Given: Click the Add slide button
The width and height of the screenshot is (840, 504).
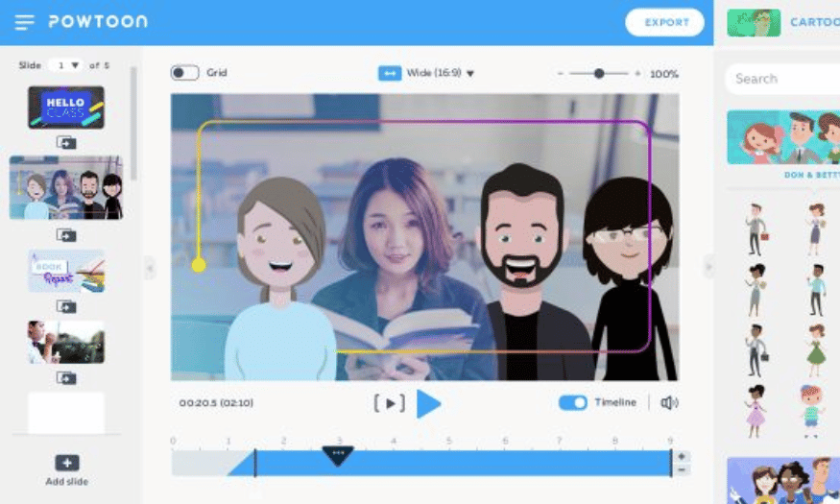Looking at the screenshot, I should [x=67, y=470].
